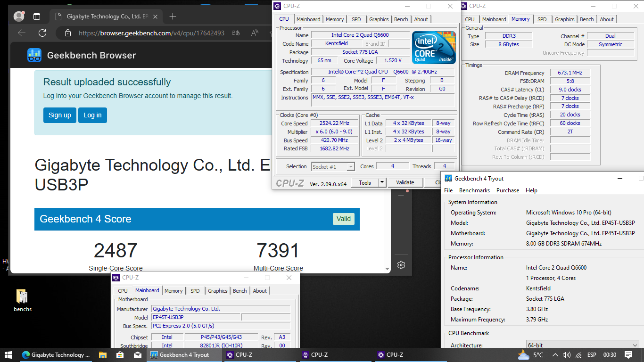644x362 pixels.
Task: Open the Tools dropdown arrow in CPU-Z
Action: click(x=382, y=182)
